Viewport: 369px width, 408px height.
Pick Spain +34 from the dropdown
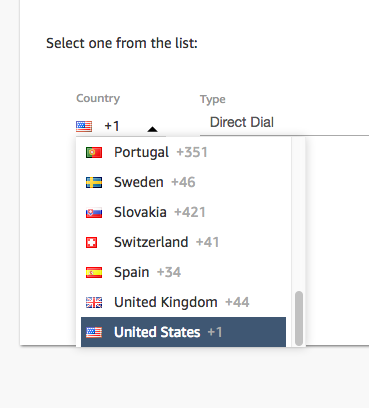click(x=183, y=272)
